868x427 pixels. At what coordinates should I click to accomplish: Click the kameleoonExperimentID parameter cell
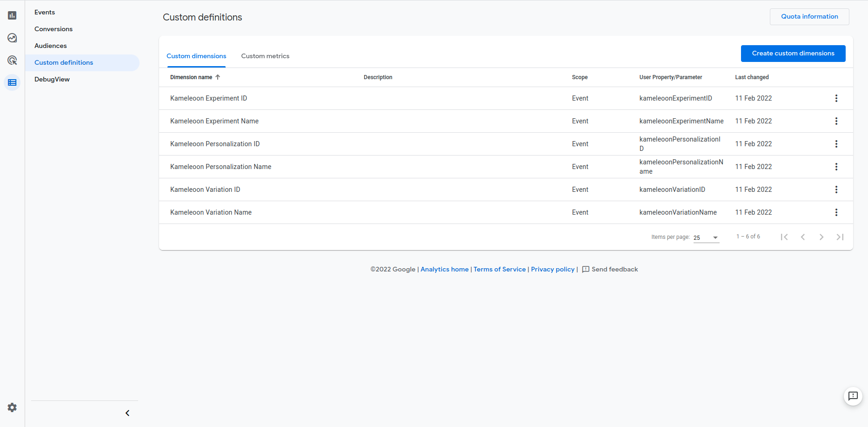click(x=675, y=98)
